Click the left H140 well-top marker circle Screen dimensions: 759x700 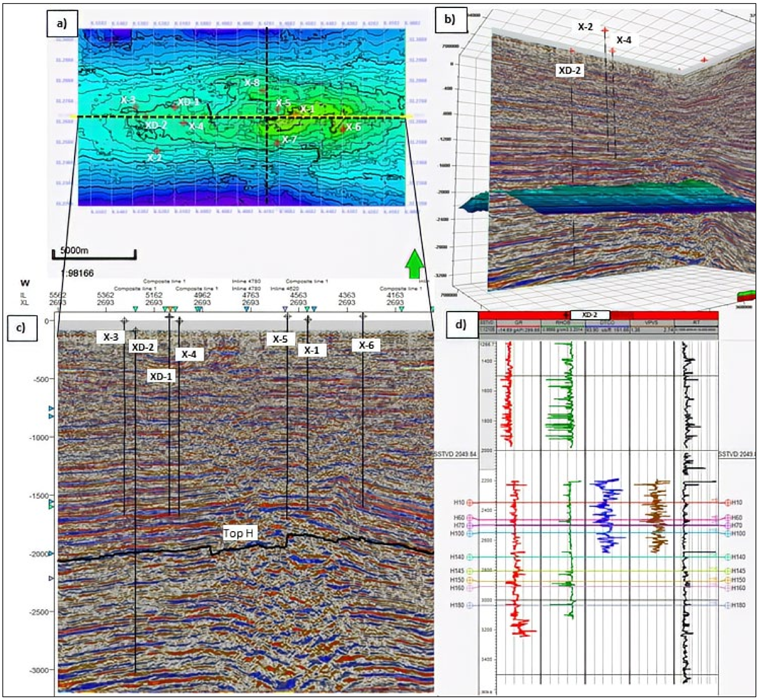pos(470,557)
